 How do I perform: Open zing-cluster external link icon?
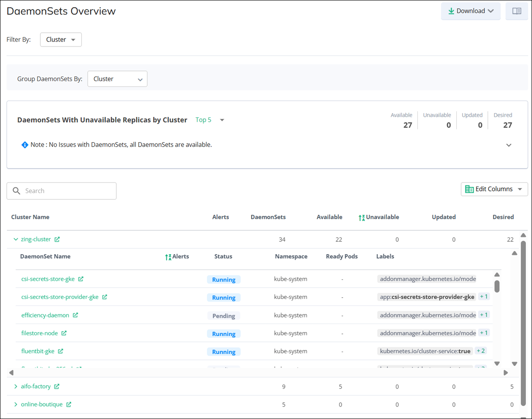tap(57, 240)
